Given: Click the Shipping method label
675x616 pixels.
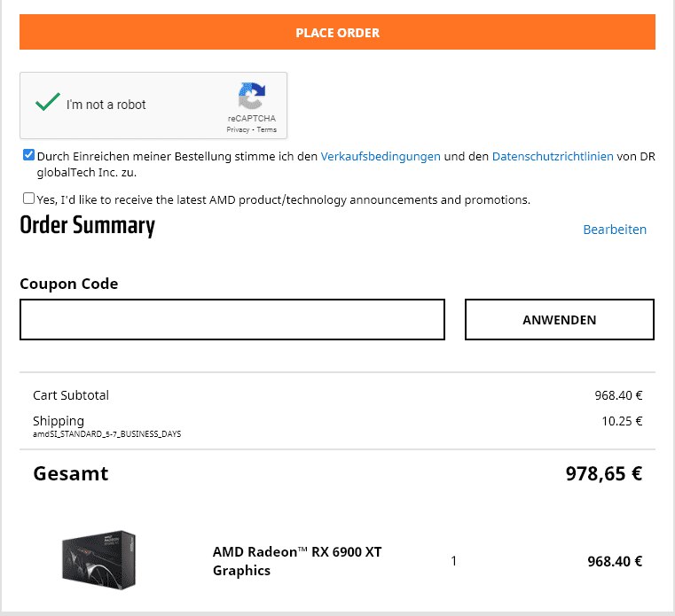Looking at the screenshot, I should point(106,434).
